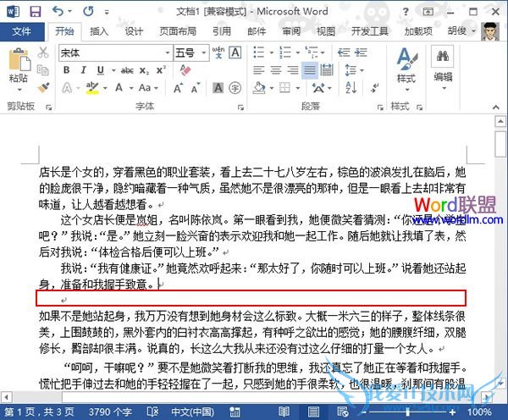This screenshot has width=508, height=420.
Task: Click the vertical scrollbar up arrow
Action: pyautogui.click(x=500, y=122)
